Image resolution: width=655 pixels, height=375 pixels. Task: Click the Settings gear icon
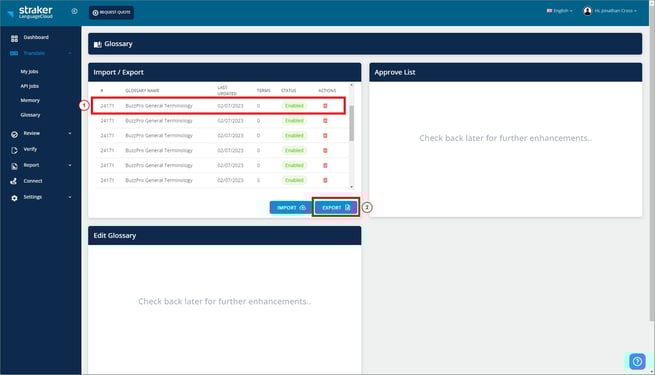(14, 198)
